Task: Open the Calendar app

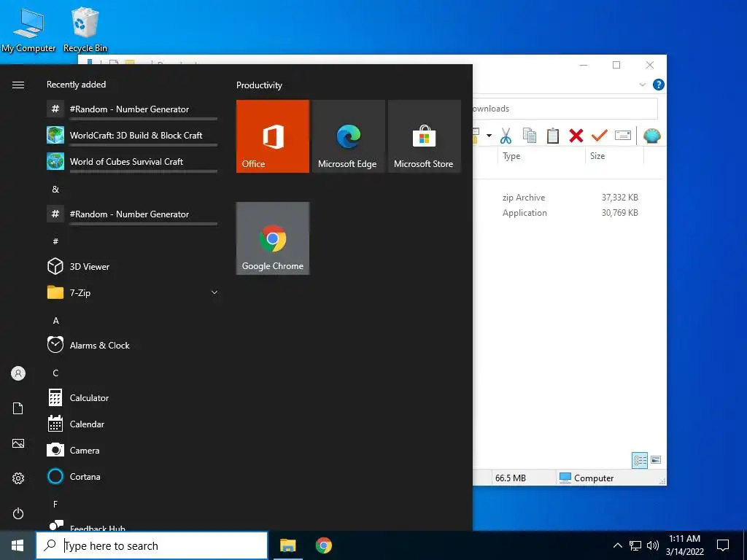Action: (x=132, y=424)
